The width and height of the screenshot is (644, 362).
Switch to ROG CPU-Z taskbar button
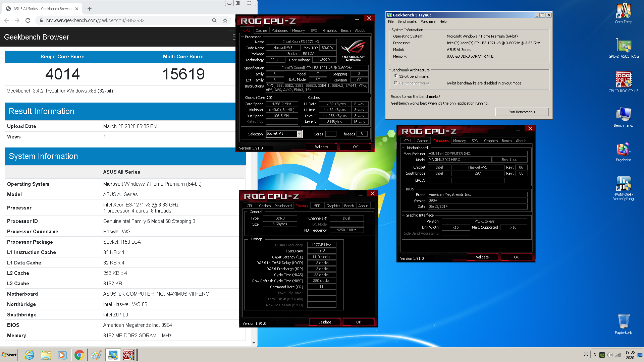click(x=129, y=355)
